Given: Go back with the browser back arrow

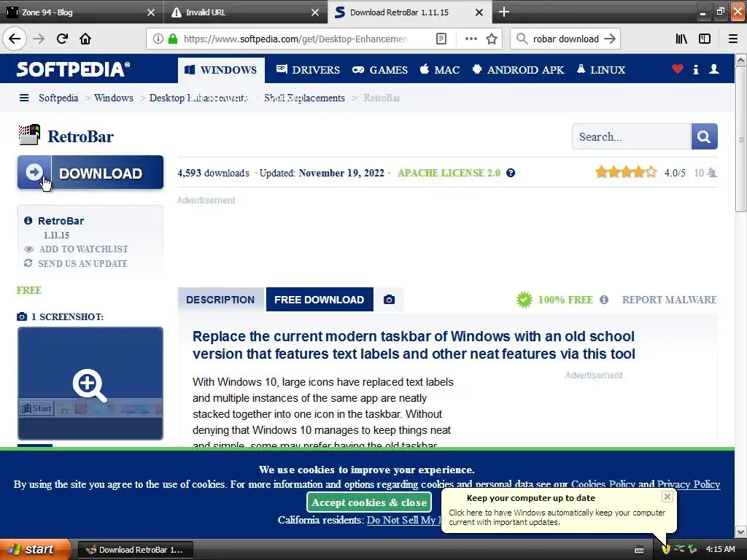Looking at the screenshot, I should (x=15, y=39).
